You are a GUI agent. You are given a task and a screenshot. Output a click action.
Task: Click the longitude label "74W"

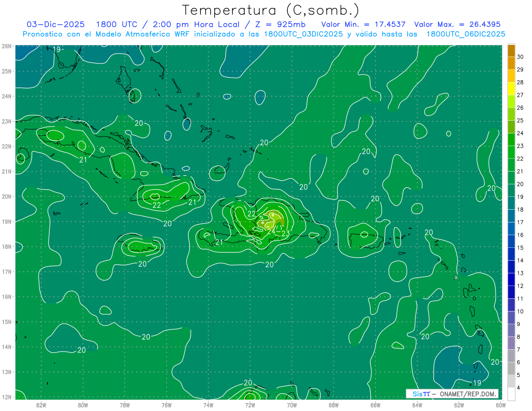[x=208, y=404]
